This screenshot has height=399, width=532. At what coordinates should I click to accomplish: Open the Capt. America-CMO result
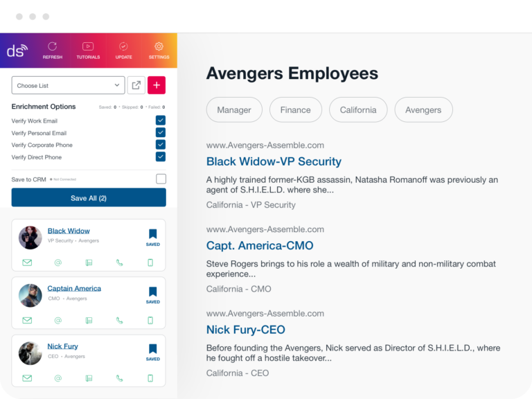tap(260, 246)
